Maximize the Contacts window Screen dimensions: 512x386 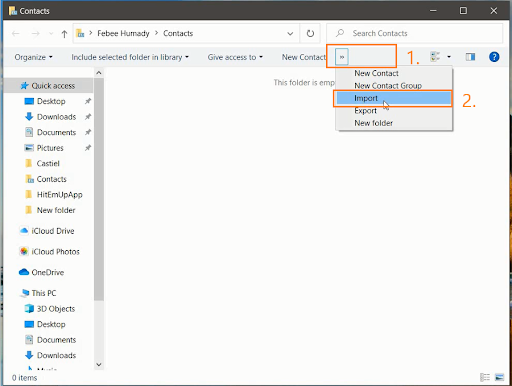463,11
